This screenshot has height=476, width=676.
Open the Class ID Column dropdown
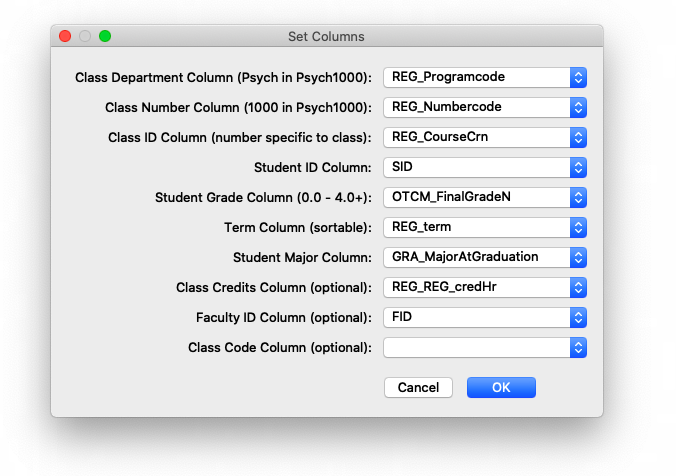(x=485, y=137)
